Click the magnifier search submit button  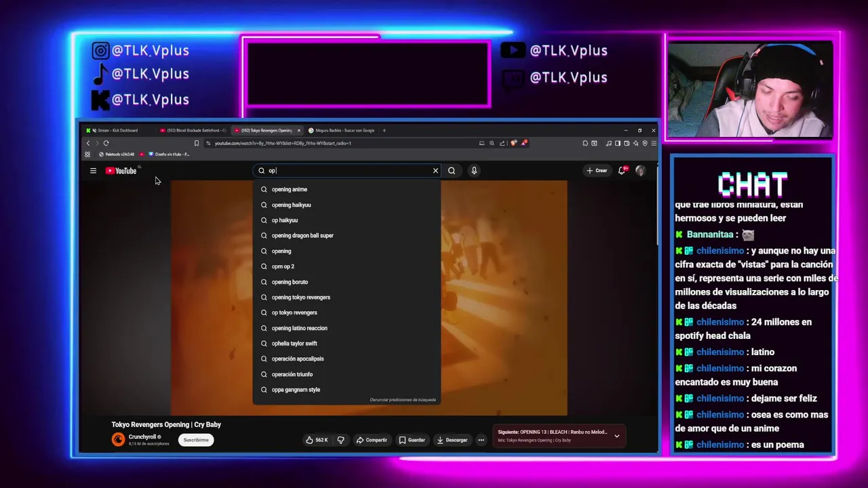452,171
